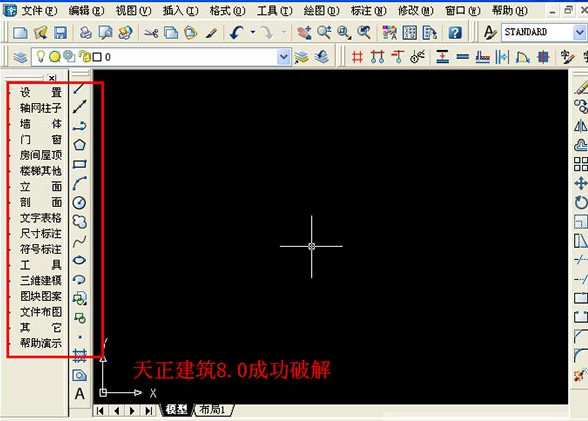
Task: Switch to the 布局1 layout tab
Action: 212,410
